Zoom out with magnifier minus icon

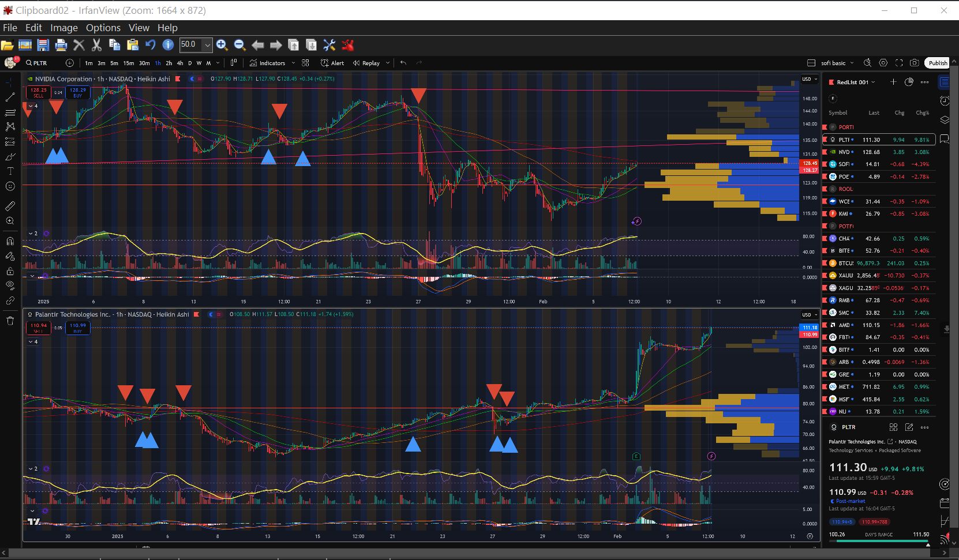[x=240, y=45]
